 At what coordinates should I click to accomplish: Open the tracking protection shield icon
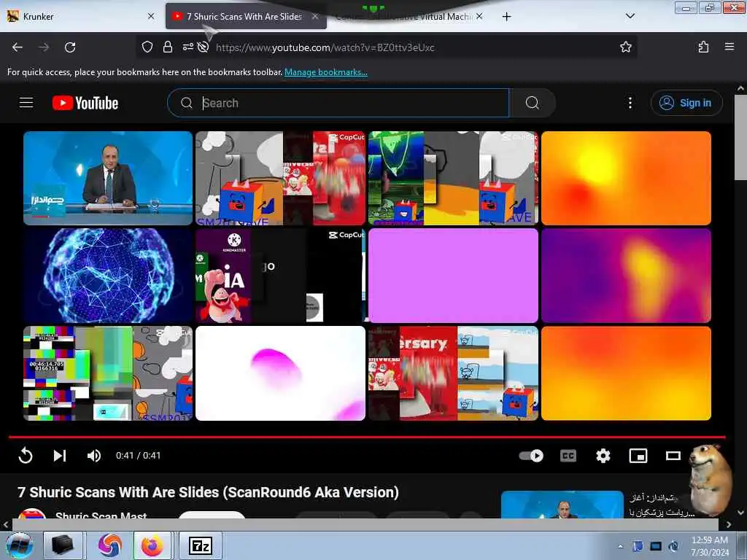[147, 47]
